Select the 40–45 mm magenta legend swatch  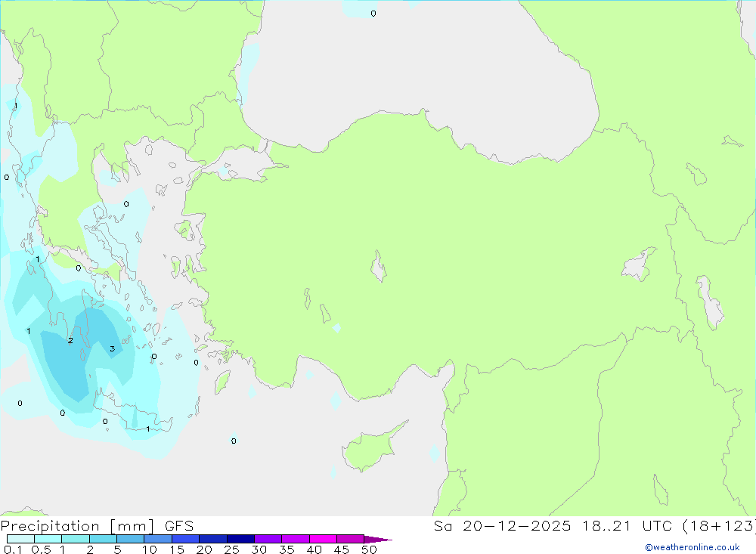323,539
